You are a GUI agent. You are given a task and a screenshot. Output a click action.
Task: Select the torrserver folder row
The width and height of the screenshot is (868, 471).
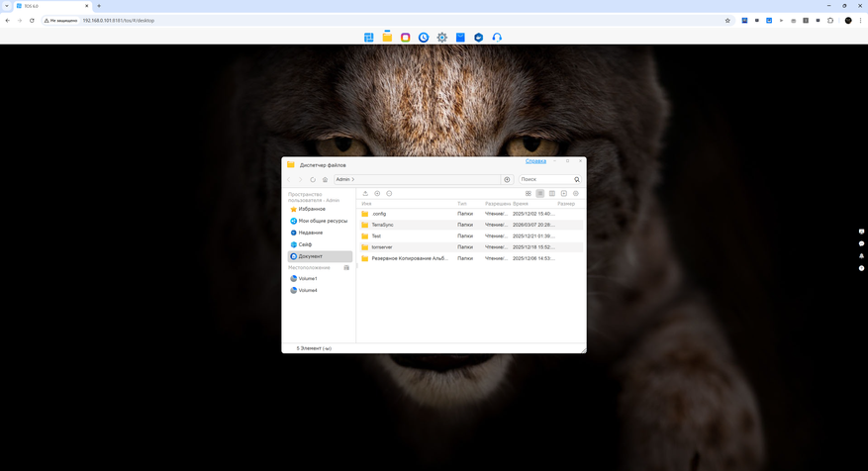(471, 246)
